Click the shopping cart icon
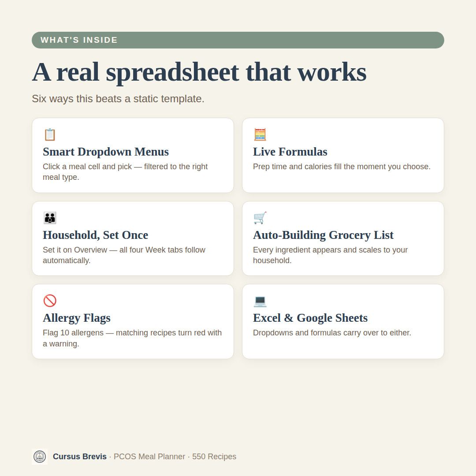476x476 pixels. click(260, 218)
